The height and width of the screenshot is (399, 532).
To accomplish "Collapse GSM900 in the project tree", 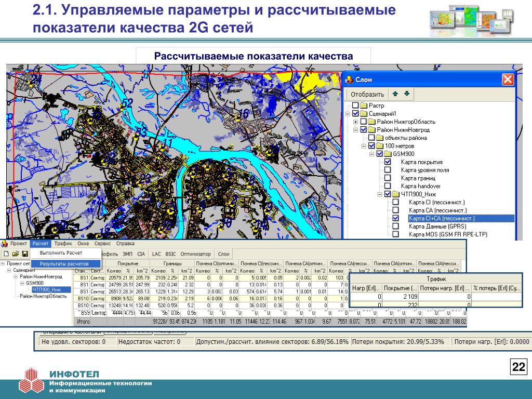I will (x=22, y=283).
